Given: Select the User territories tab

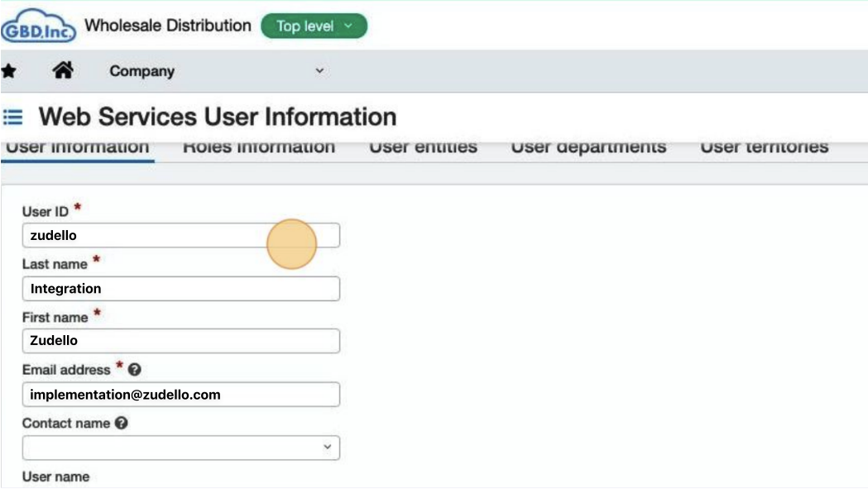Looking at the screenshot, I should tap(764, 148).
